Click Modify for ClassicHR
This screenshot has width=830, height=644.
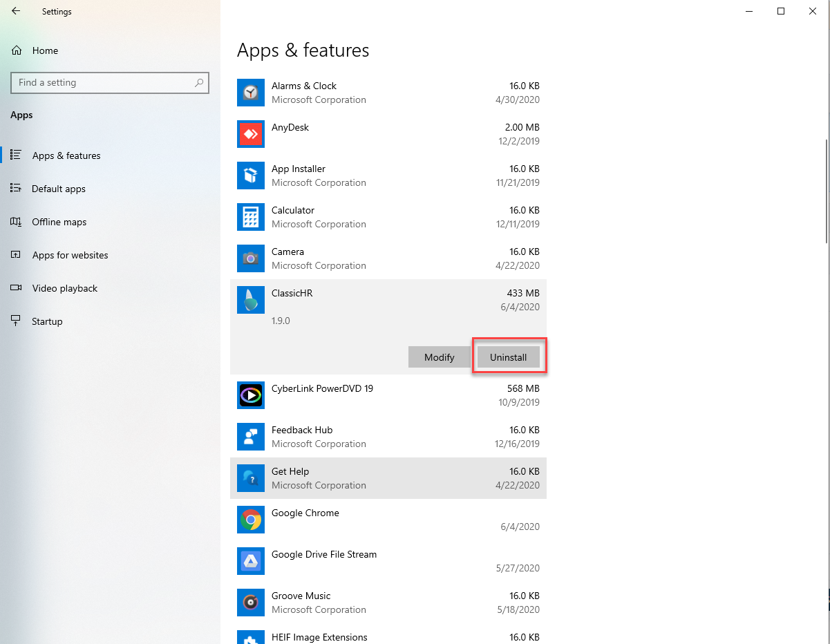tap(439, 357)
